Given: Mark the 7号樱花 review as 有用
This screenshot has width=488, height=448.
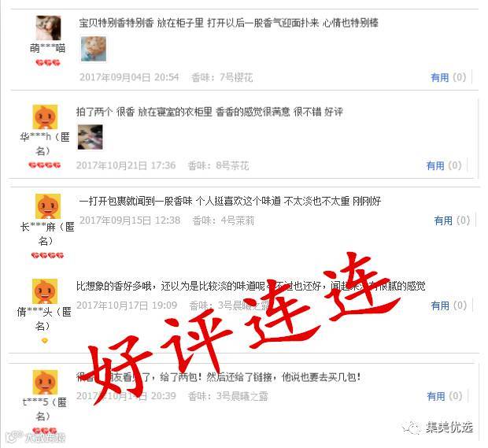Looking at the screenshot, I should [x=439, y=77].
